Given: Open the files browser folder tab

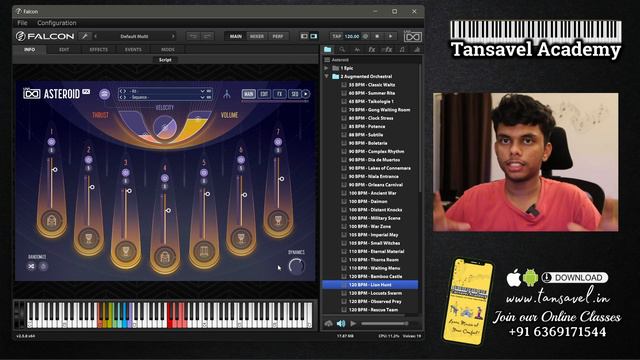Looking at the screenshot, I should pyautogui.click(x=328, y=49).
